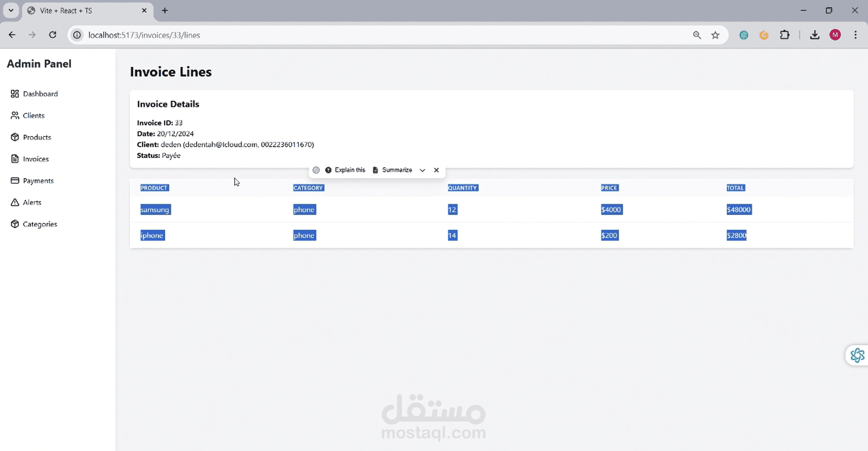868x451 pixels.
Task: Click the Explain this button
Action: click(346, 170)
